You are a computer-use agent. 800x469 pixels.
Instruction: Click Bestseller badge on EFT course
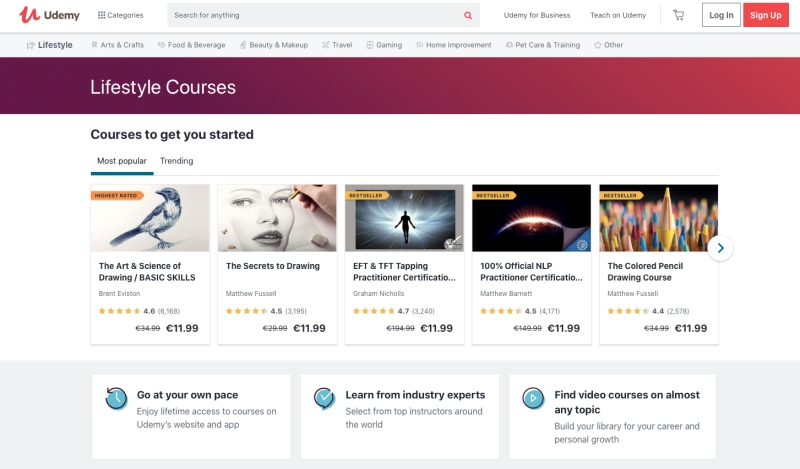pyautogui.click(x=366, y=195)
